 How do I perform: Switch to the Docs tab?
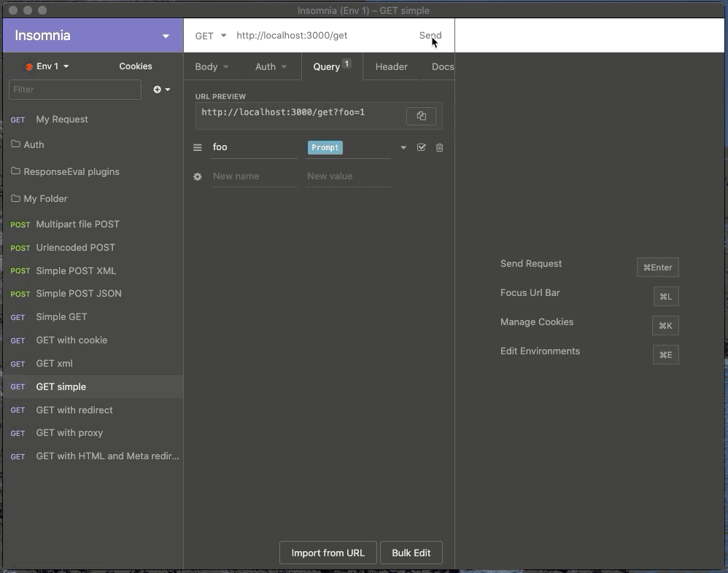(442, 67)
